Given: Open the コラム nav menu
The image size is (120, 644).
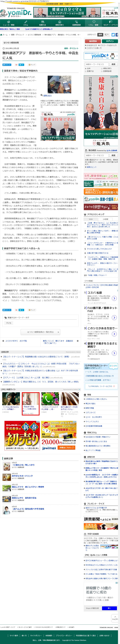Looking at the screenshot, I should (25, 23).
